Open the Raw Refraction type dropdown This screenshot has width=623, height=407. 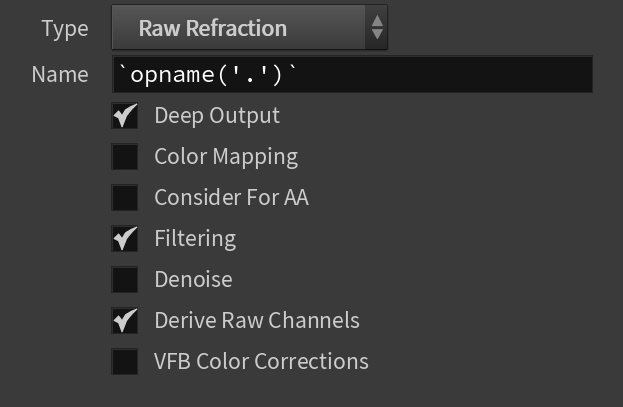(249, 27)
